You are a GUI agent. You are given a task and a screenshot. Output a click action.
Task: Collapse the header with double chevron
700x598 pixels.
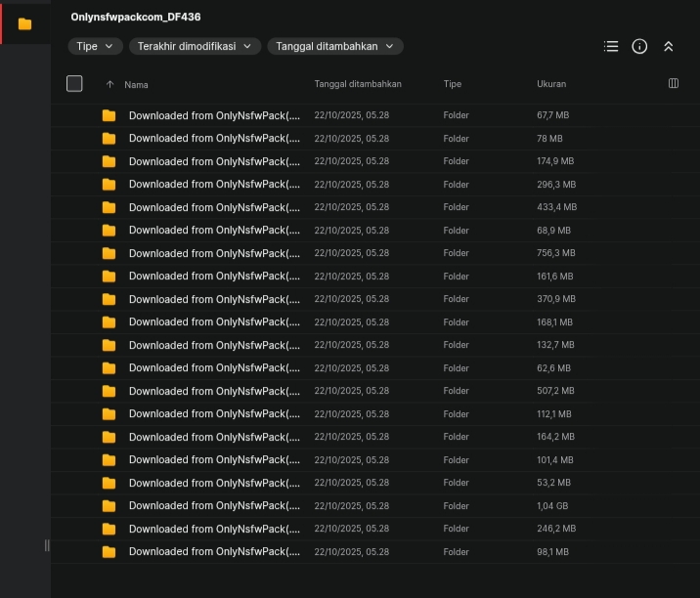click(669, 46)
